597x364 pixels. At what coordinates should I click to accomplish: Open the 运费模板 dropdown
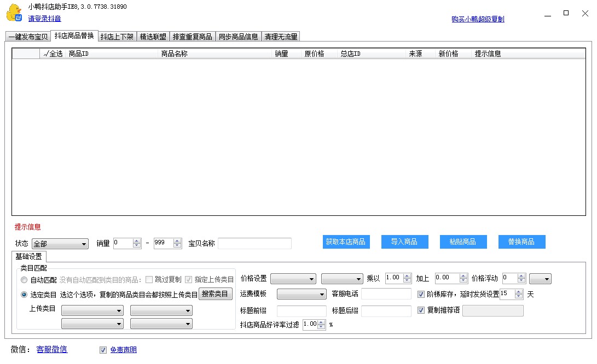(302, 295)
